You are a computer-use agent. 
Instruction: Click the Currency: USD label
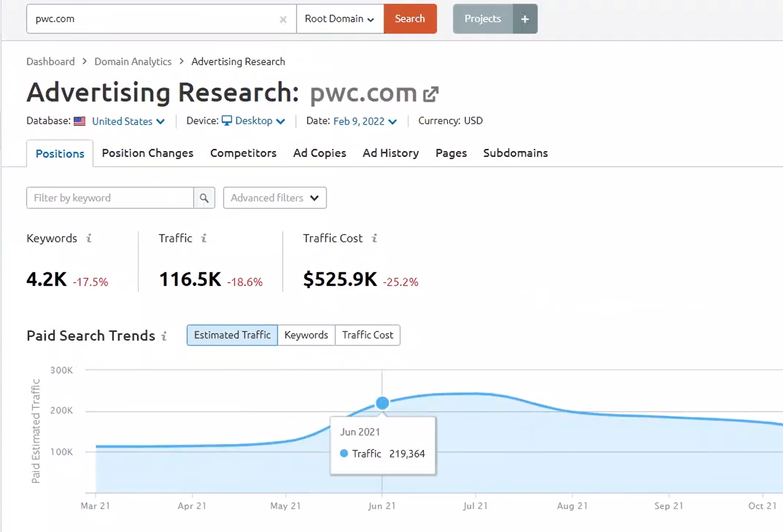[x=450, y=121]
